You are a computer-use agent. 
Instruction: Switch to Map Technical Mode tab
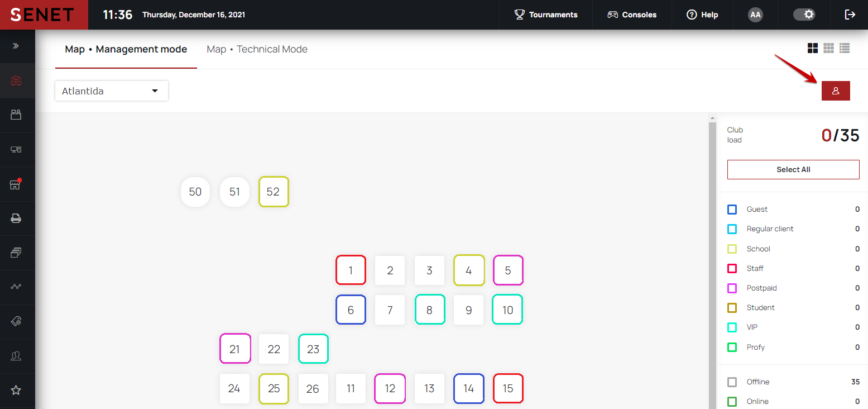[257, 49]
